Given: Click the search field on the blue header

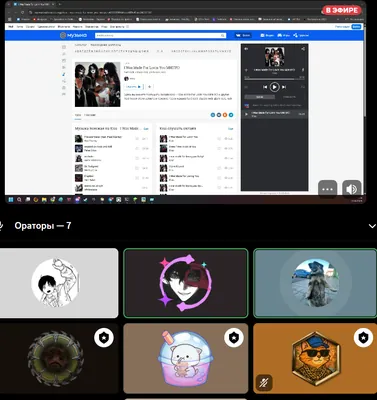Looking at the screenshot, I should [160, 35].
